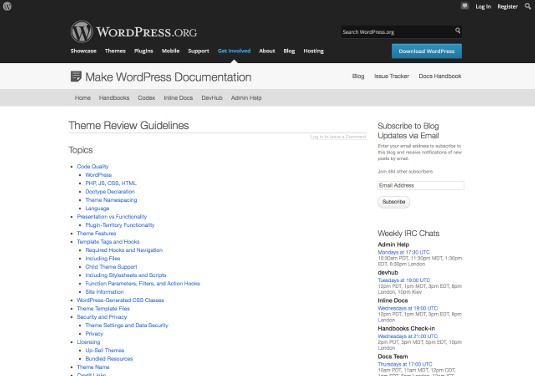Screen dimensions: 535x376
Task: Open the Site Information topic
Action: pyautogui.click(x=104, y=292)
